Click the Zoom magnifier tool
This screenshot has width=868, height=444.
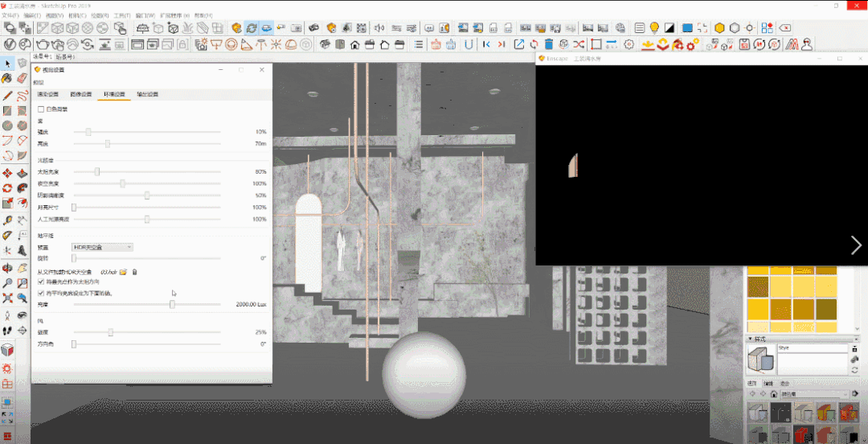point(7,283)
